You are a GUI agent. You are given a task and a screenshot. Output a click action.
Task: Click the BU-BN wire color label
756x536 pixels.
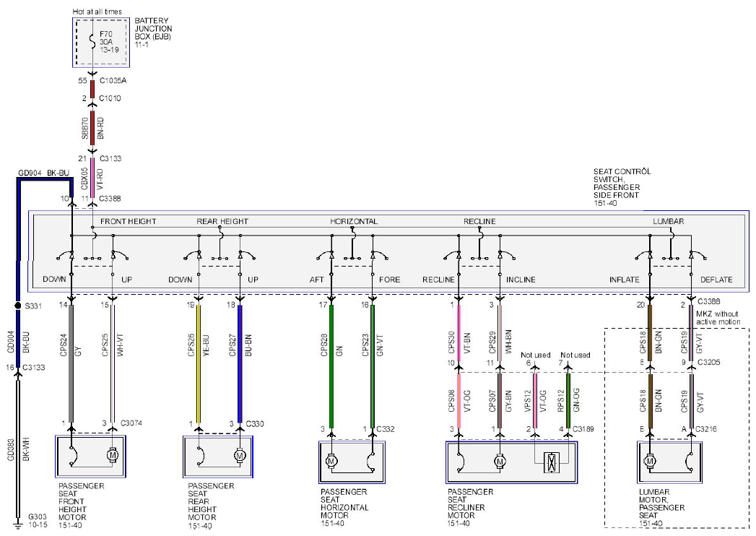point(248,345)
